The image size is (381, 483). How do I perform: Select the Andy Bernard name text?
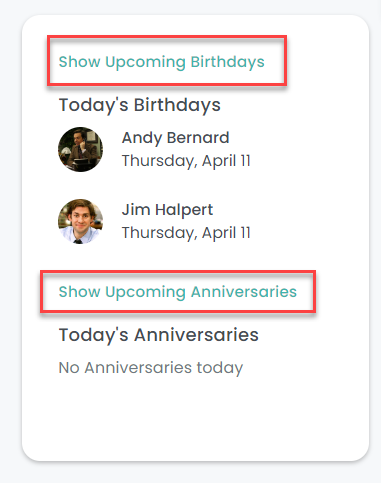(x=176, y=138)
